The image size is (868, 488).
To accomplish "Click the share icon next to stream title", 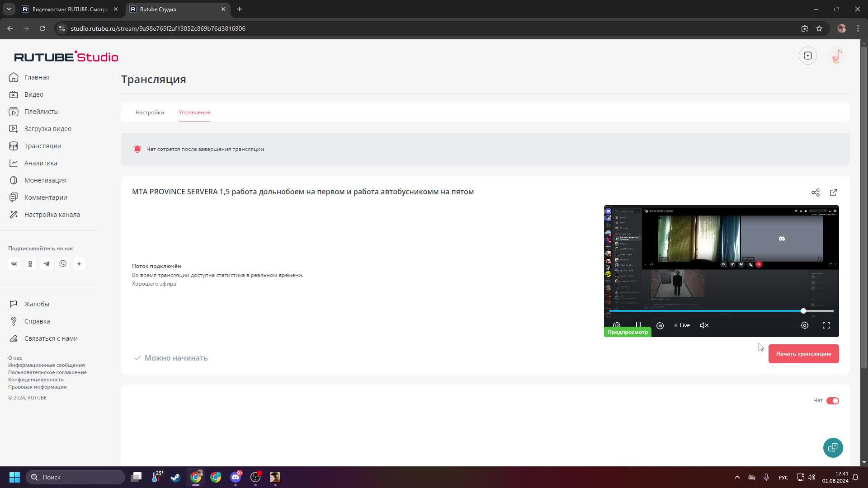I will (x=815, y=192).
